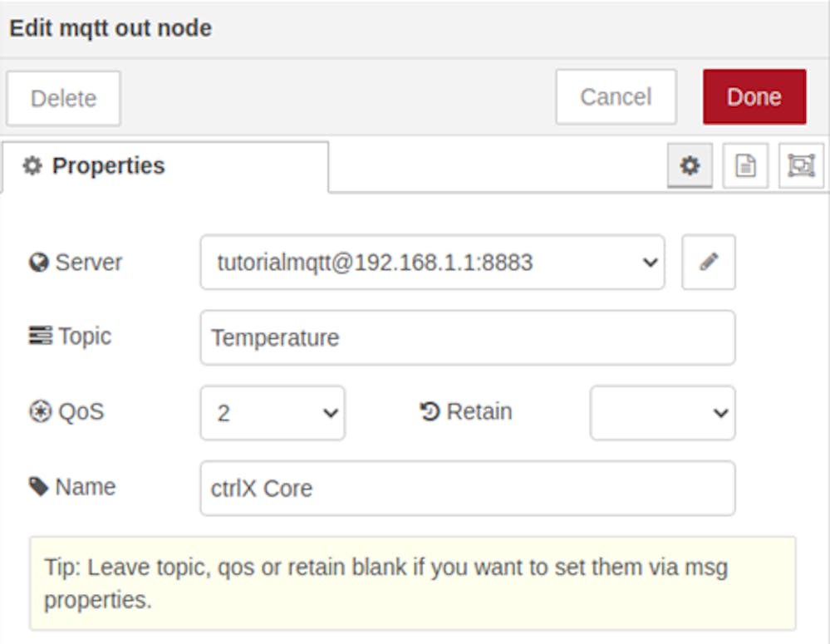The image size is (830, 644).
Task: Click the Topic label icon
Action: (40, 336)
